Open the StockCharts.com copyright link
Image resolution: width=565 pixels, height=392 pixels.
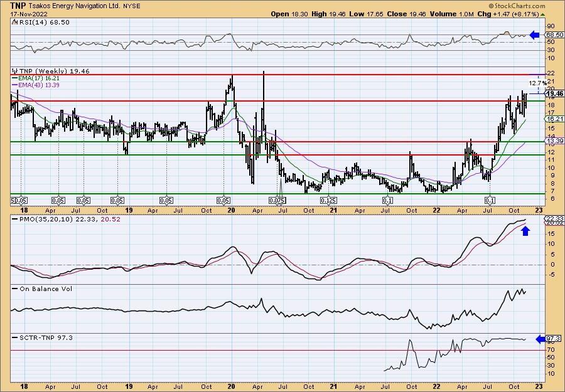517,6
